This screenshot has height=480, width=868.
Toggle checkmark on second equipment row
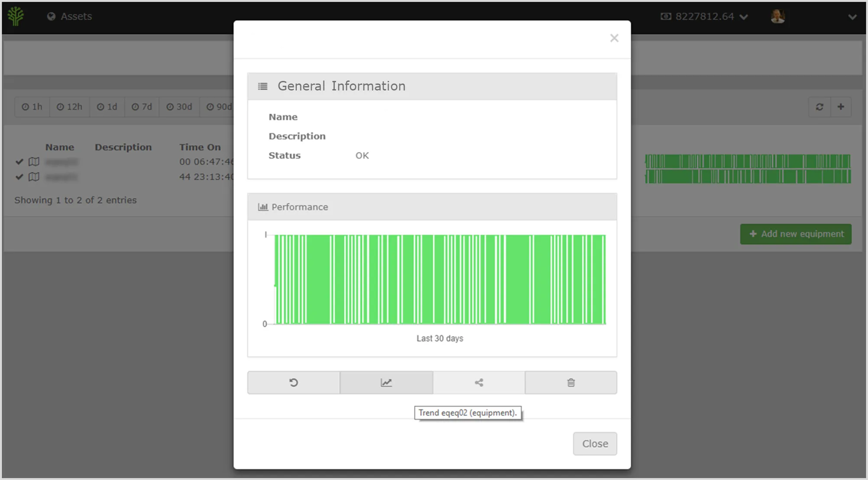point(19,177)
